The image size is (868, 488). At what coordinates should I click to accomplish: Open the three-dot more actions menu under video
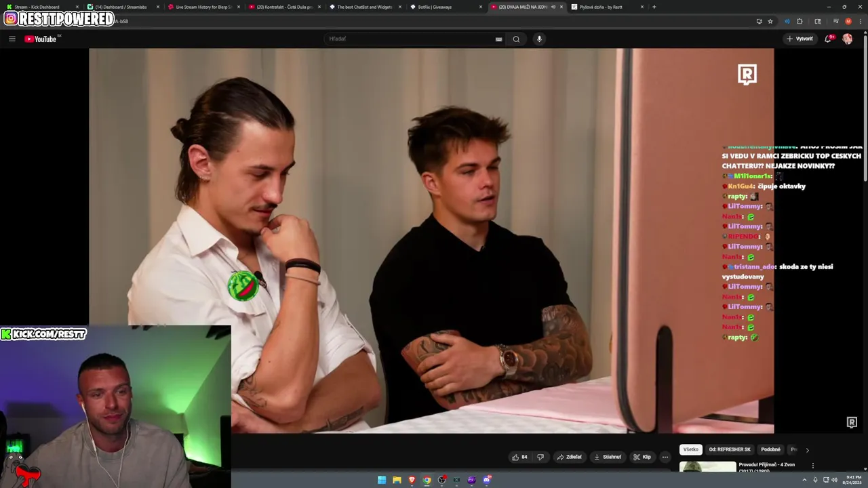click(x=665, y=457)
